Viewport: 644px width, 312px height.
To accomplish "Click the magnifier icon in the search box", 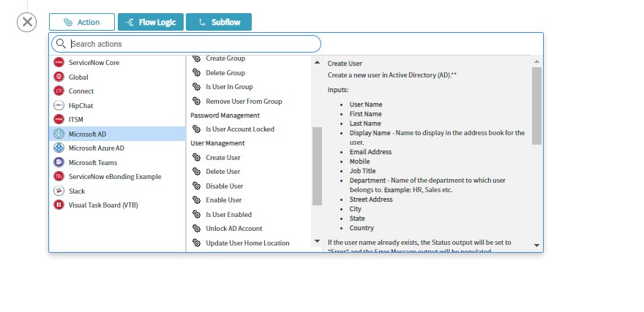I will pos(61,43).
